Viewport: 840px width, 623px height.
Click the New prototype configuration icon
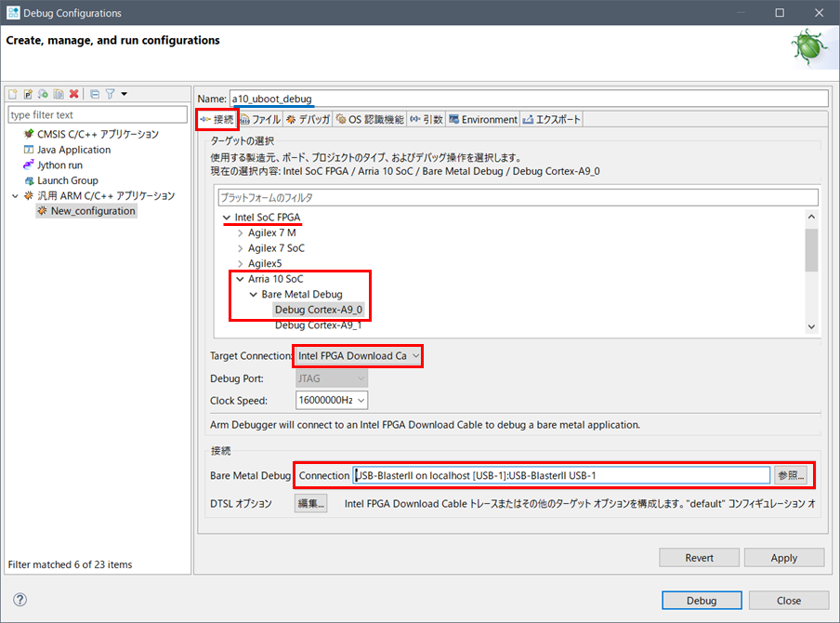point(29,94)
